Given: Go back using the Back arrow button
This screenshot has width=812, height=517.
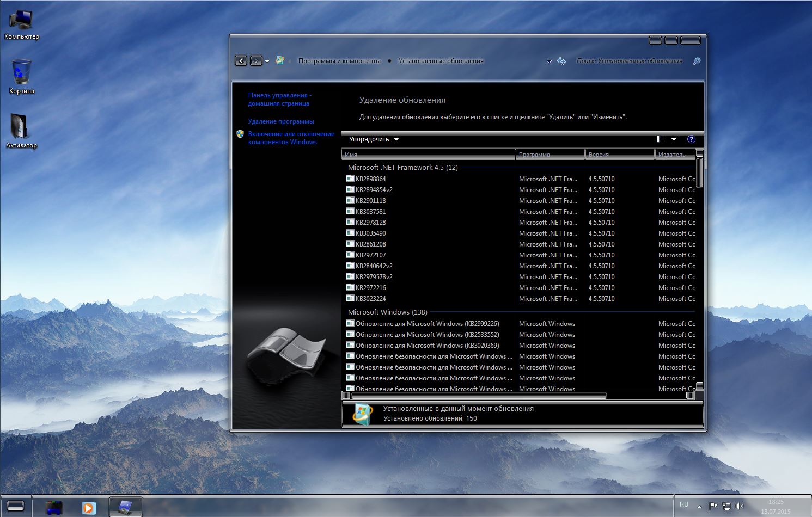Looking at the screenshot, I should tap(241, 61).
